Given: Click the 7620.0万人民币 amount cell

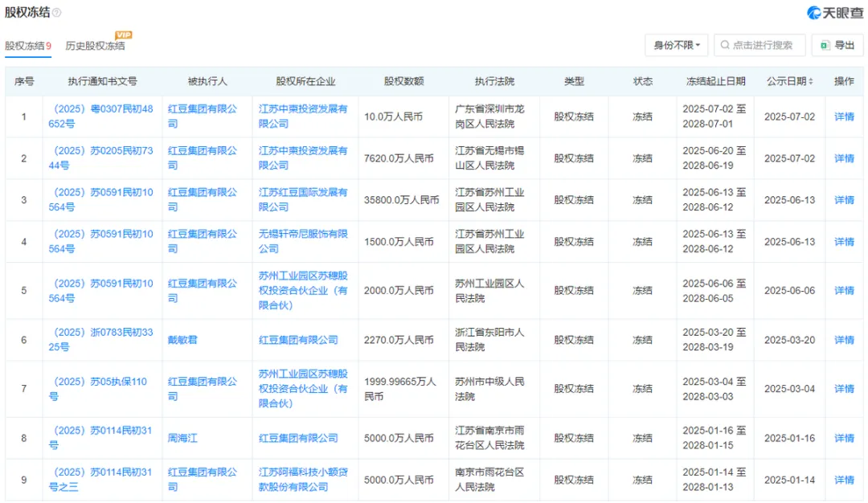Looking at the screenshot, I should (399, 158).
